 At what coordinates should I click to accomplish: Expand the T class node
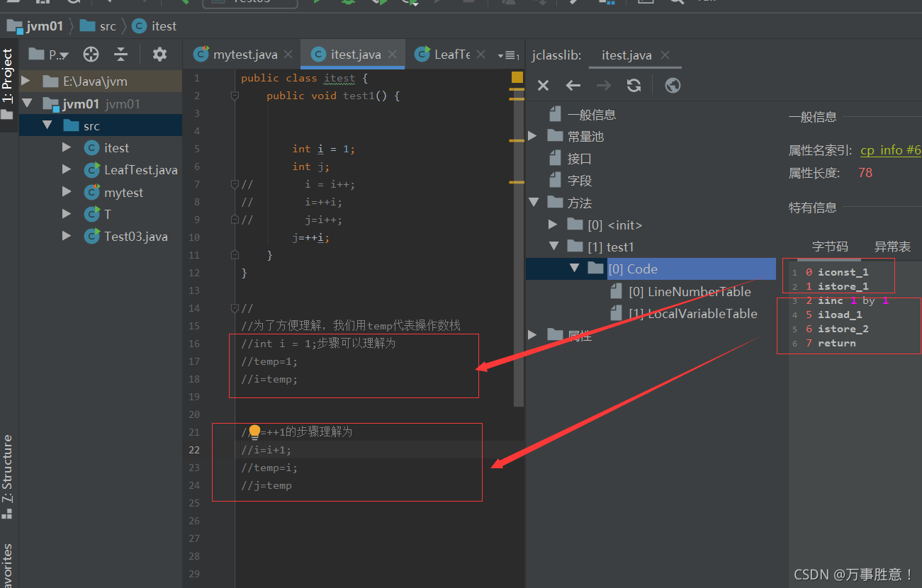67,214
